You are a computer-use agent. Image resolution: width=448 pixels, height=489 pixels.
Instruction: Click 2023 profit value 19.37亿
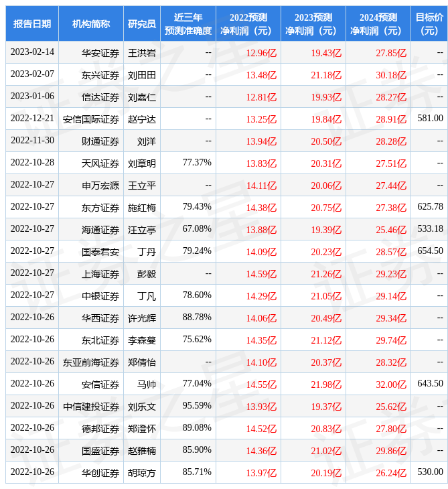point(326,407)
